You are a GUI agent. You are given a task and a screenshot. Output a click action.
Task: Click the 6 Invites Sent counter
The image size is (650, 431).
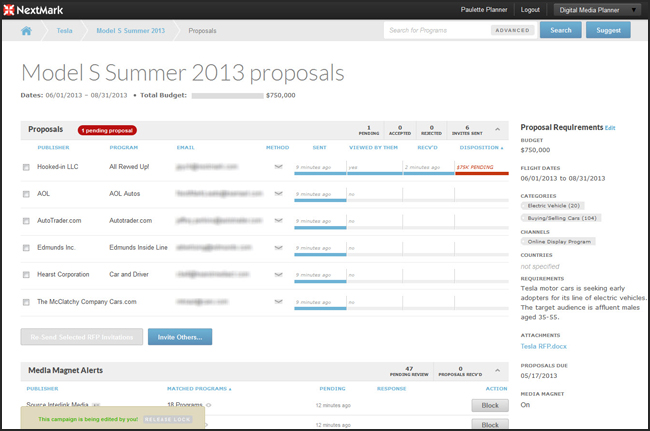coord(467,130)
